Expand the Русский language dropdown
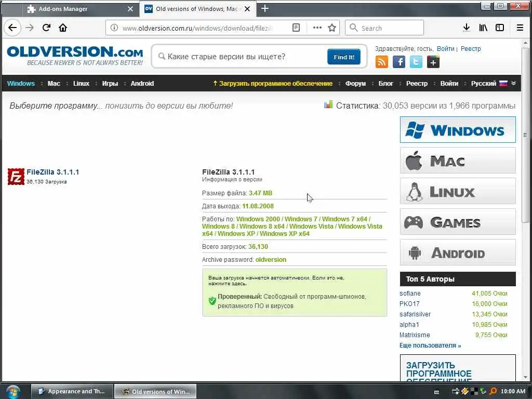 [493, 84]
